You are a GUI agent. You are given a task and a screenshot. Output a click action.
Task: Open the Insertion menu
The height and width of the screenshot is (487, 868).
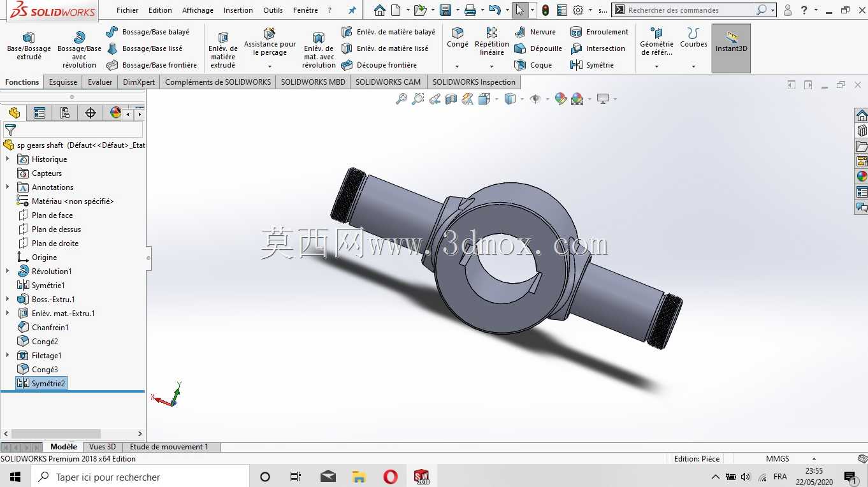pos(238,10)
